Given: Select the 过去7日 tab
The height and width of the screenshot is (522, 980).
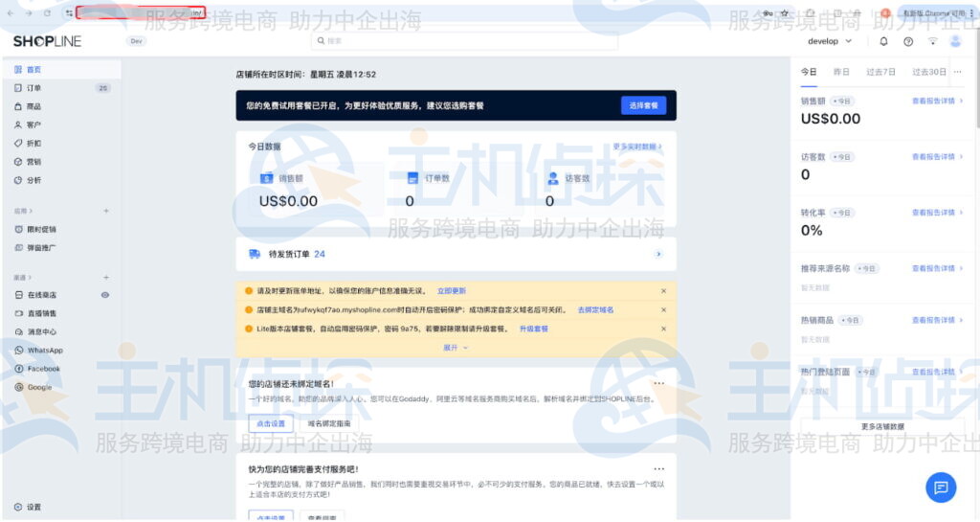Looking at the screenshot, I should click(880, 72).
